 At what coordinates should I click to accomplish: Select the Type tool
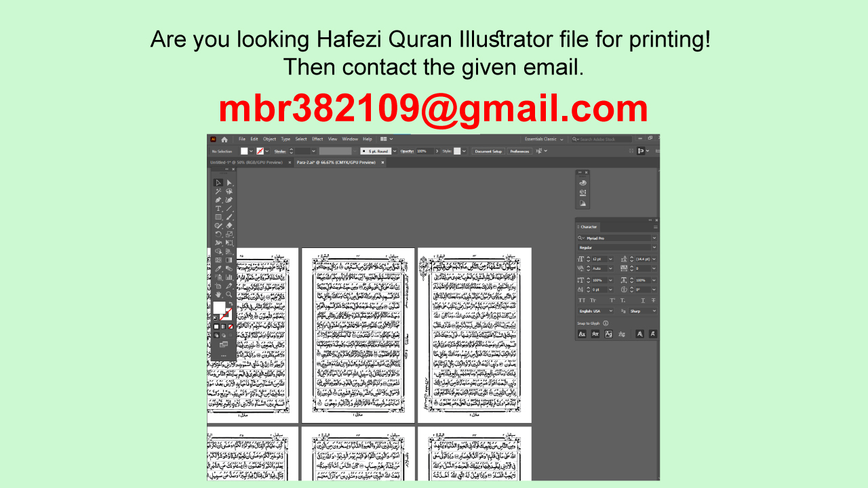(x=218, y=209)
